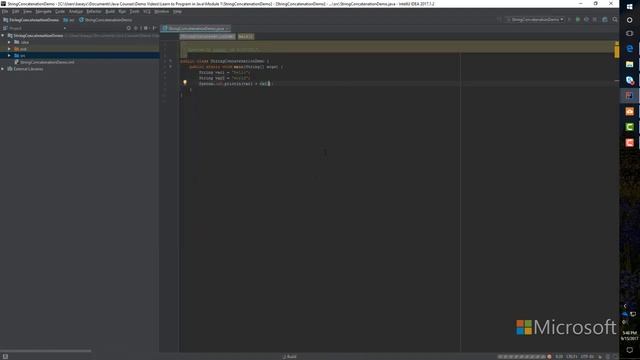The height and width of the screenshot is (360, 640).
Task: Open Project panel settings gear icon
Action: point(145,28)
